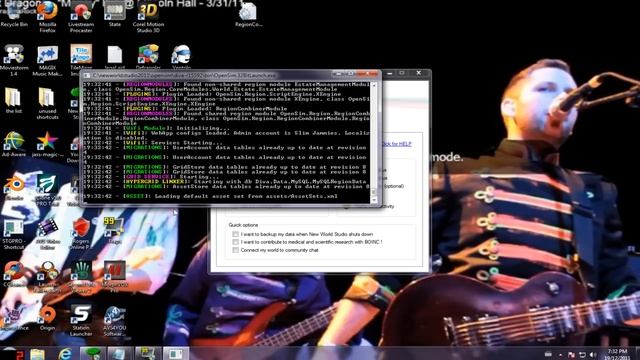Launch Mozilla Firefox from the desktop

click(47, 16)
